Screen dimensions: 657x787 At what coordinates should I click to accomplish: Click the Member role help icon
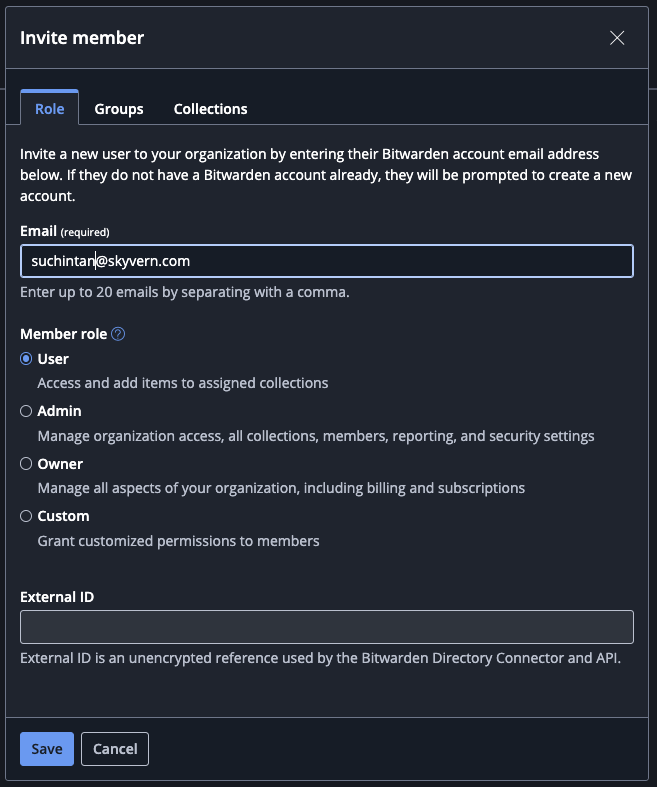(118, 334)
